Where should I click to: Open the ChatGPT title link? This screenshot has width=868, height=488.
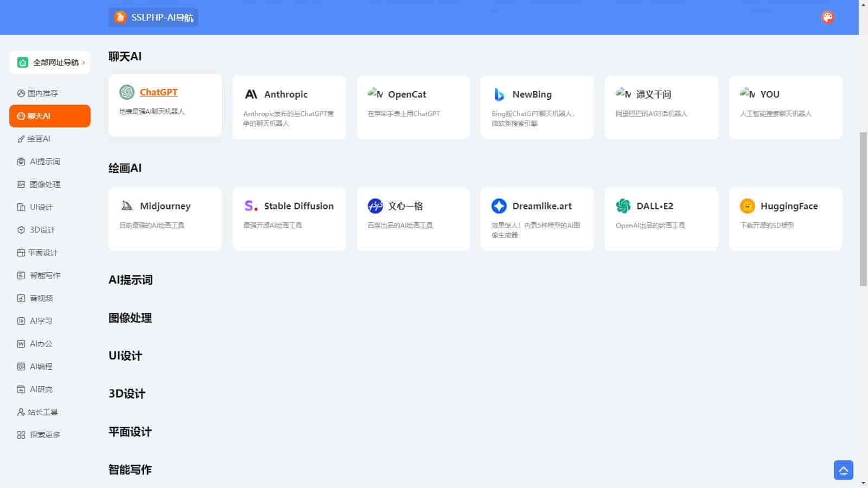point(158,92)
